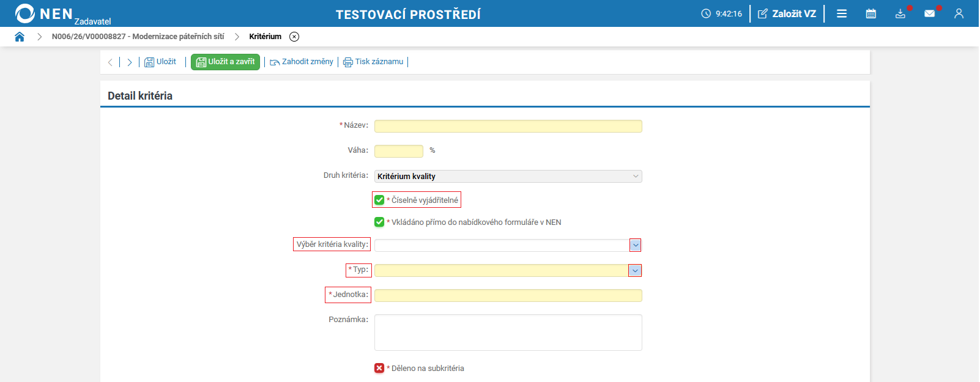
Task: Go to next record arrow
Action: point(130,62)
